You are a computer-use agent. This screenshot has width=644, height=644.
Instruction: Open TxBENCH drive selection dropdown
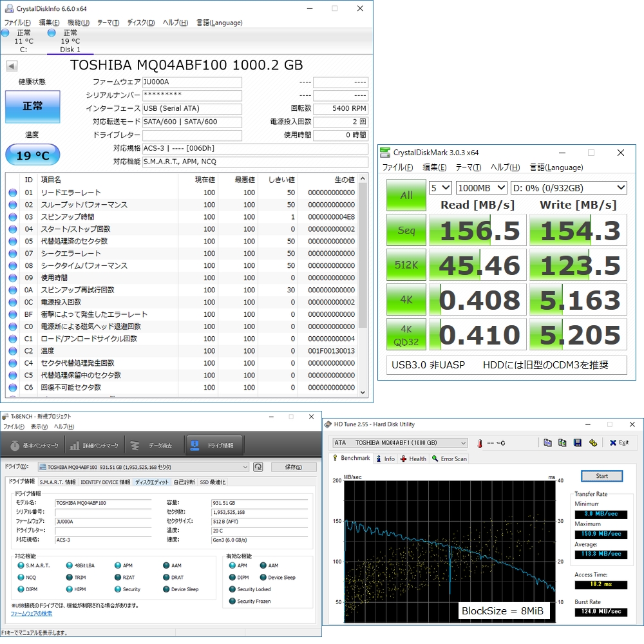[144, 467]
